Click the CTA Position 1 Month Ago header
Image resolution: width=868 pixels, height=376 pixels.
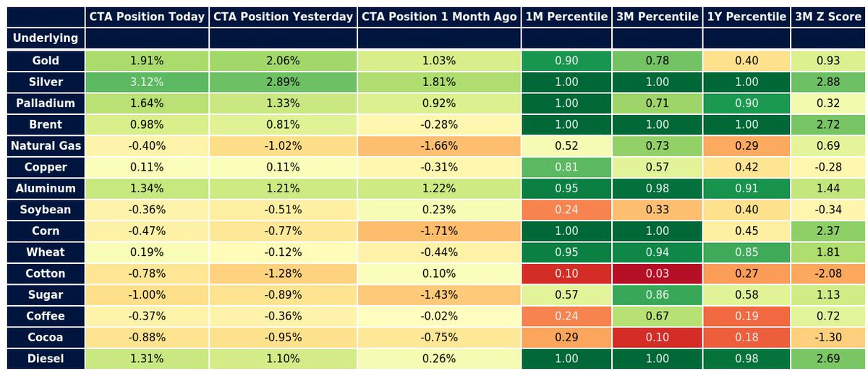pos(438,17)
